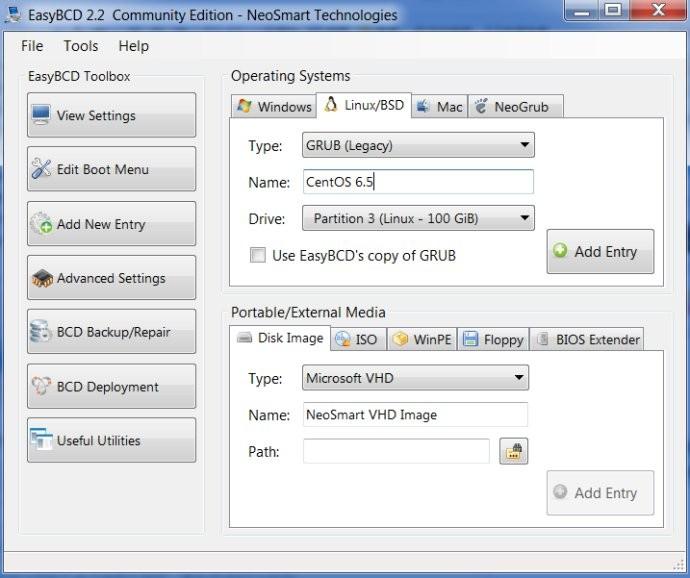Open BCD Backup/Repair
Screen dimensions: 690x578
111,332
